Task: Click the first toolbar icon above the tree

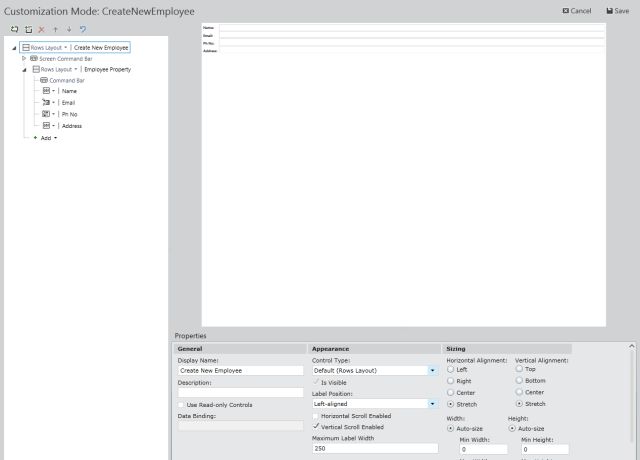Action: [x=14, y=29]
